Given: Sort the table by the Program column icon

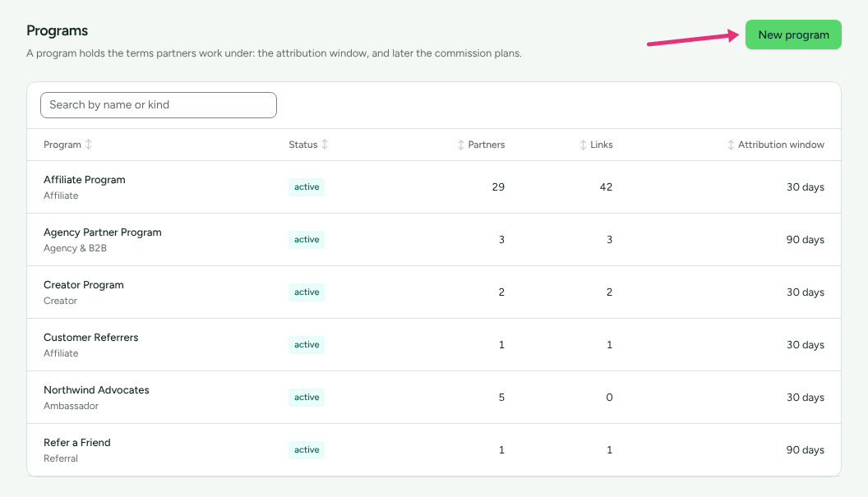Looking at the screenshot, I should point(89,145).
